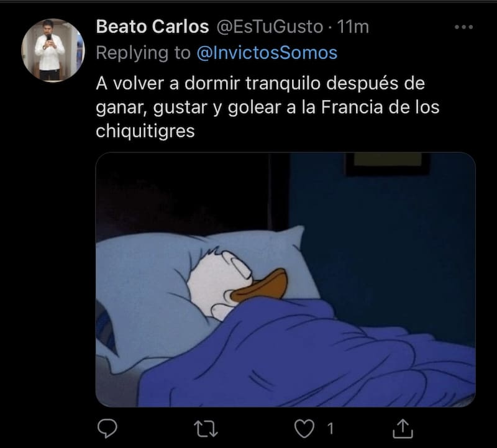The image size is (497, 448).
Task: Click the picture frame on the image wall
Action: [x=387, y=163]
